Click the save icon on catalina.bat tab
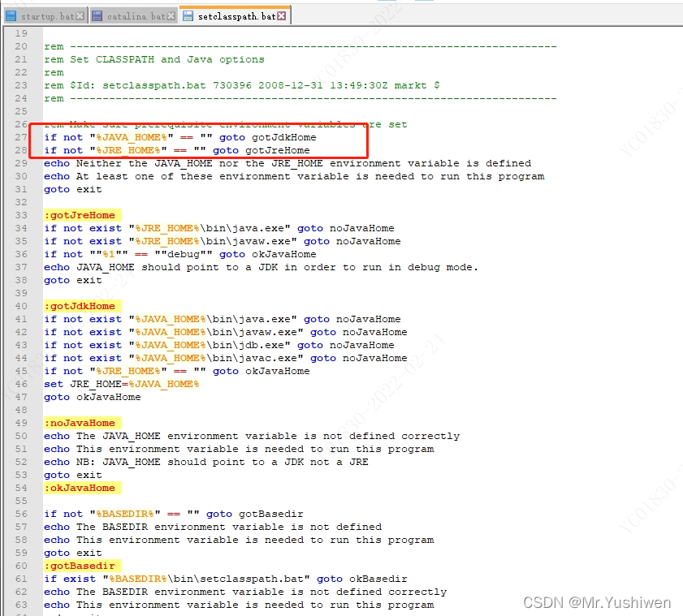Screen dimensions: 683x616 click(x=97, y=16)
